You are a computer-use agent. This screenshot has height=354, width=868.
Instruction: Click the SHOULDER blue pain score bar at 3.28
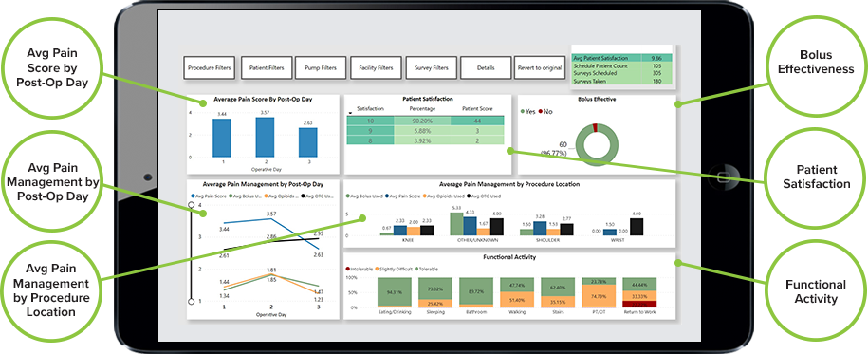[x=540, y=229]
